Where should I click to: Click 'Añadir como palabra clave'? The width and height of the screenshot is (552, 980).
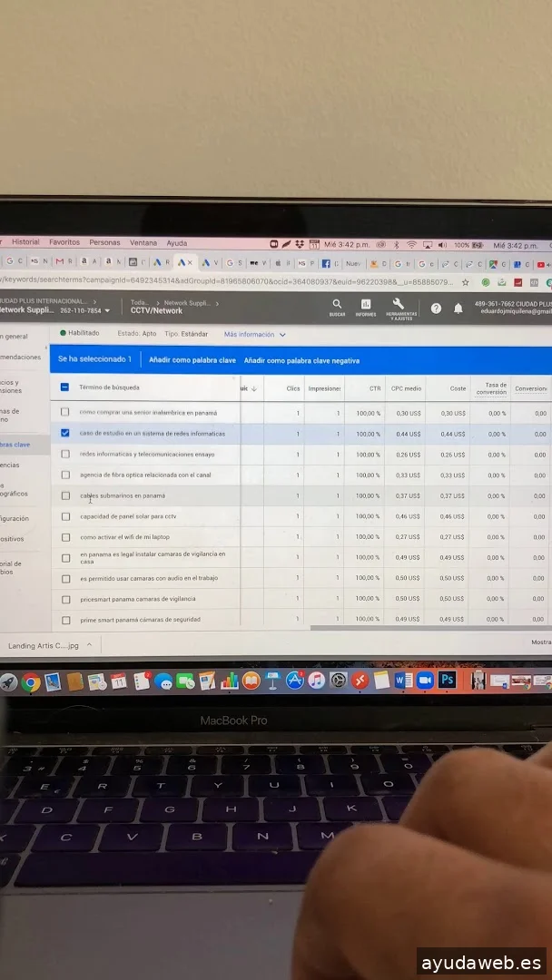point(192,360)
